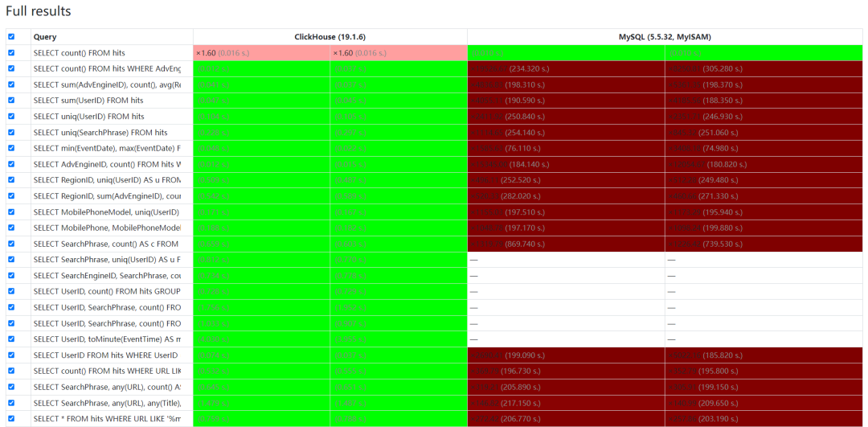The height and width of the screenshot is (427, 868).
Task: Click query text 'SELECT * FROM hits WHERE URL LIKE'
Action: pos(108,419)
